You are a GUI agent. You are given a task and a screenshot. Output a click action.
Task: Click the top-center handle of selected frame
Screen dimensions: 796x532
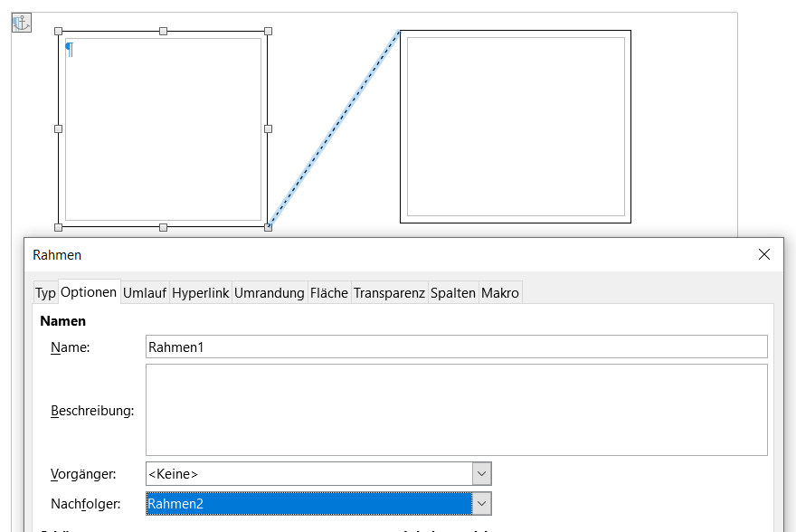click(x=163, y=31)
